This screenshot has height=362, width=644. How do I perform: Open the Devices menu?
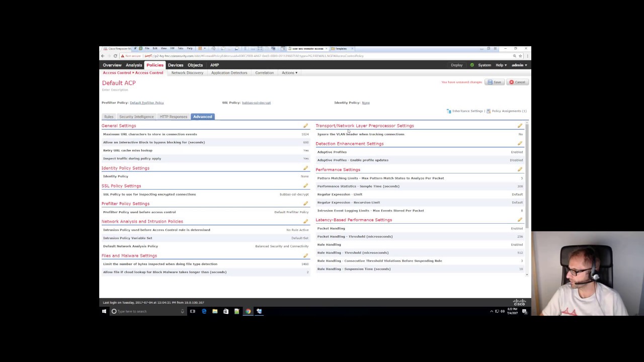tap(176, 65)
